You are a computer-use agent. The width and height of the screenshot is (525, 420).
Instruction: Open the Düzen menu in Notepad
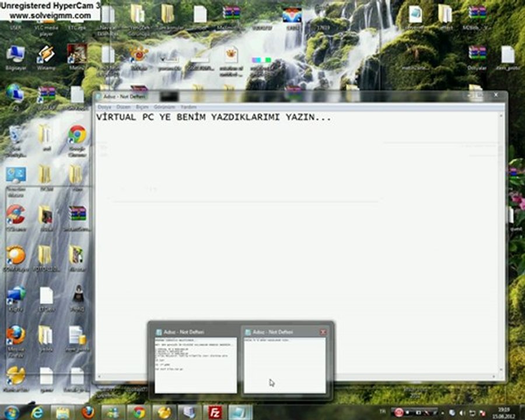click(123, 107)
